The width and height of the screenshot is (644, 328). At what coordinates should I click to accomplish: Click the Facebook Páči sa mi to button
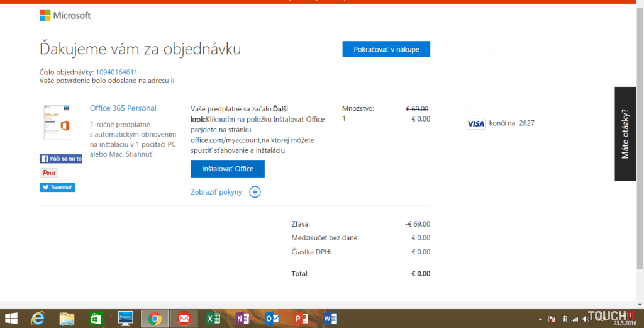[61, 159]
